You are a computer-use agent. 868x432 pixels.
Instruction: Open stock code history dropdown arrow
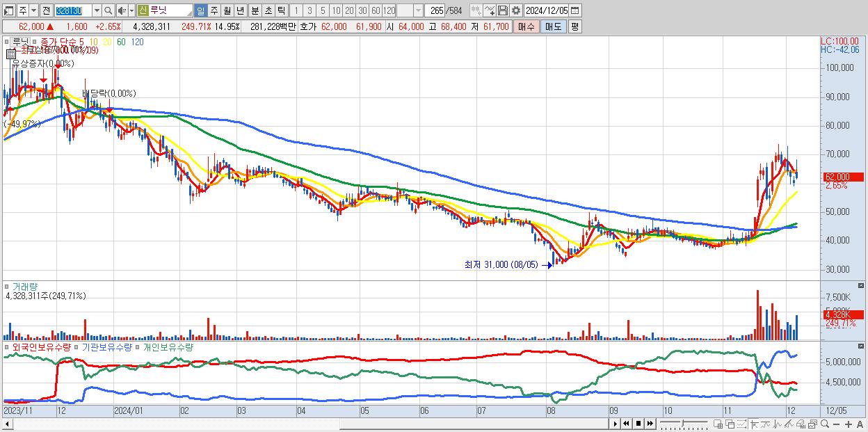click(97, 10)
